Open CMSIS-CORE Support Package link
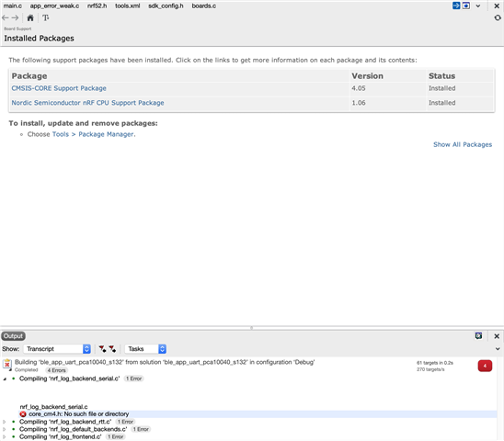 click(59, 88)
